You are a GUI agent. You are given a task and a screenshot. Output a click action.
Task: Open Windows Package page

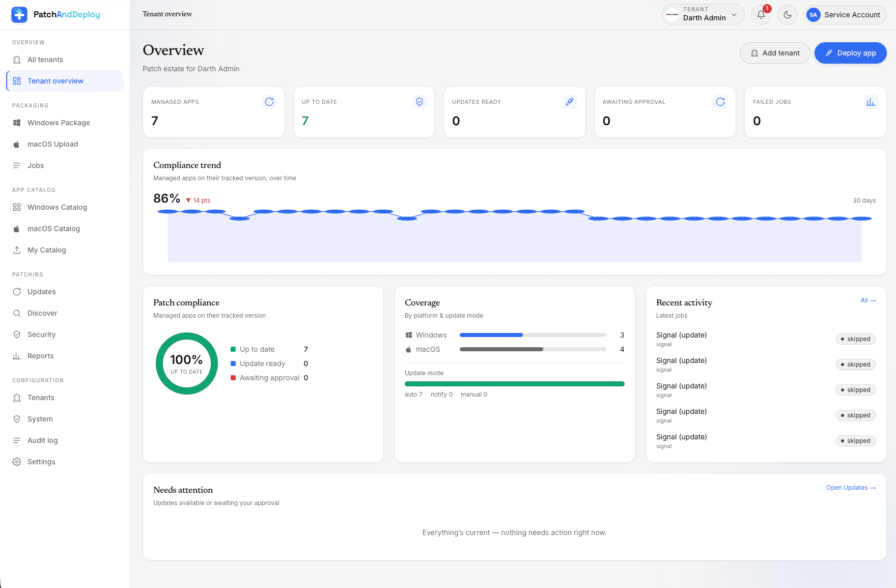[65, 123]
